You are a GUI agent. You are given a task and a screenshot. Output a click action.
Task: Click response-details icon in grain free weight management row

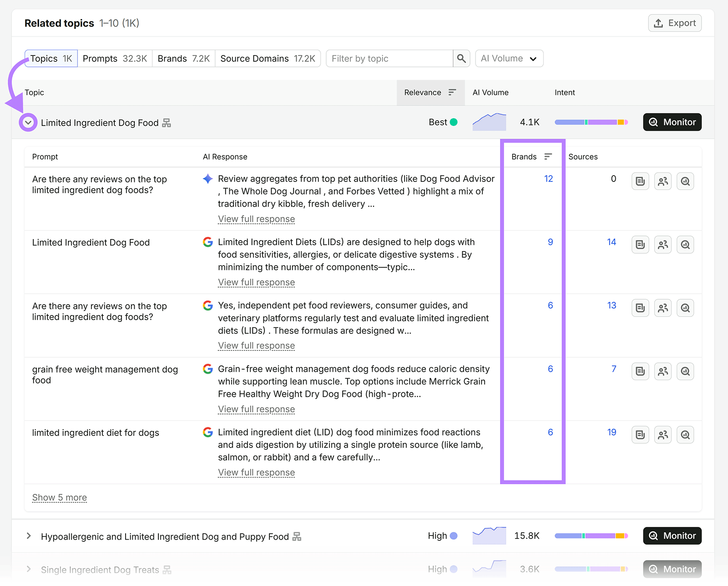640,371
